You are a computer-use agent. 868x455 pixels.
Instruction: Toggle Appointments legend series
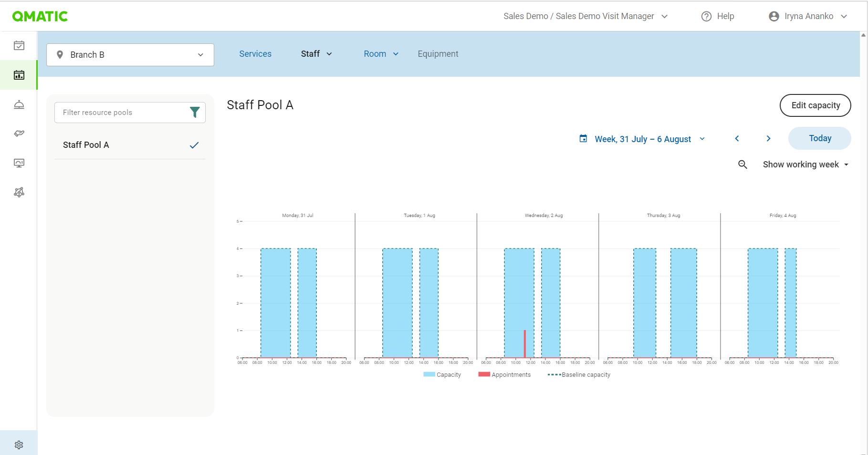504,374
